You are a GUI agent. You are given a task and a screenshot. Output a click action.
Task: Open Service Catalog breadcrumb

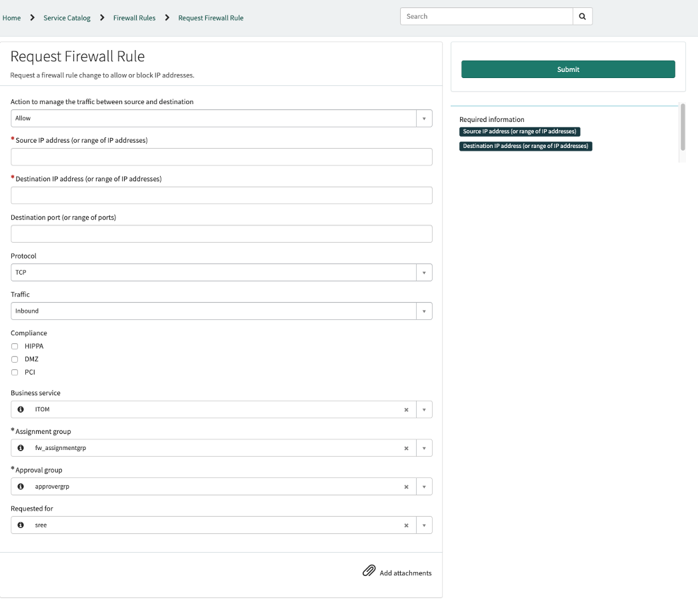(x=67, y=18)
